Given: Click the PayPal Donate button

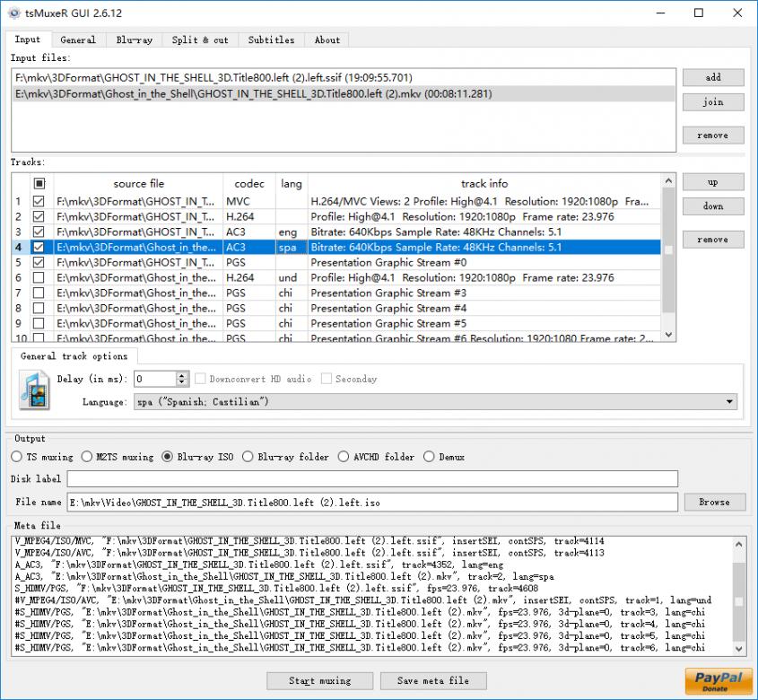Looking at the screenshot, I should pos(719,681).
